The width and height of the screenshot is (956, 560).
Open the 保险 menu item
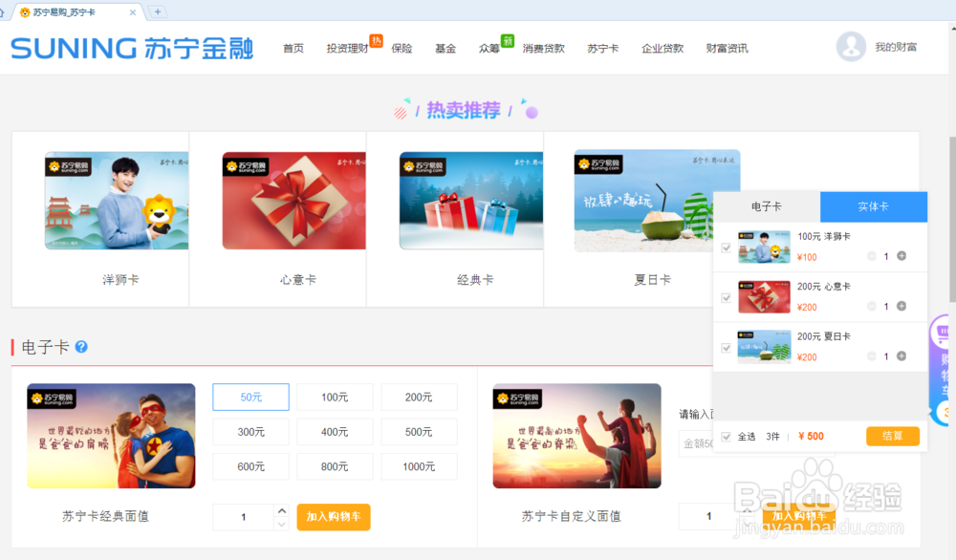click(x=402, y=48)
